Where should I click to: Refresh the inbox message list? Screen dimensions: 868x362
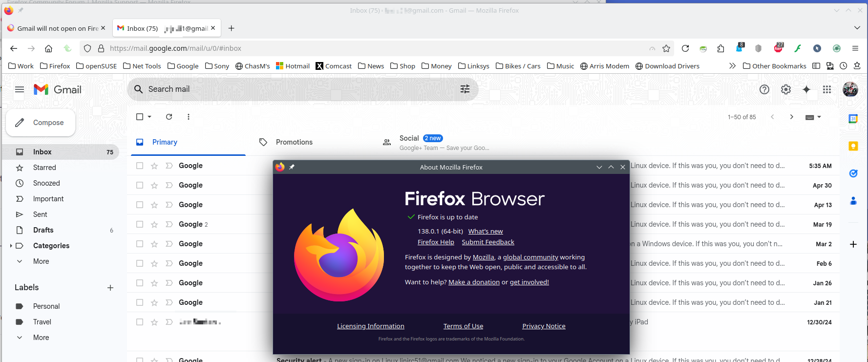169,117
